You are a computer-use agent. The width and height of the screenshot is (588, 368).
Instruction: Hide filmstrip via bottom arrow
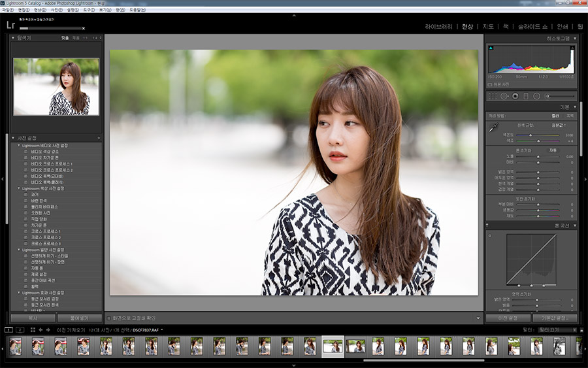tap(294, 365)
